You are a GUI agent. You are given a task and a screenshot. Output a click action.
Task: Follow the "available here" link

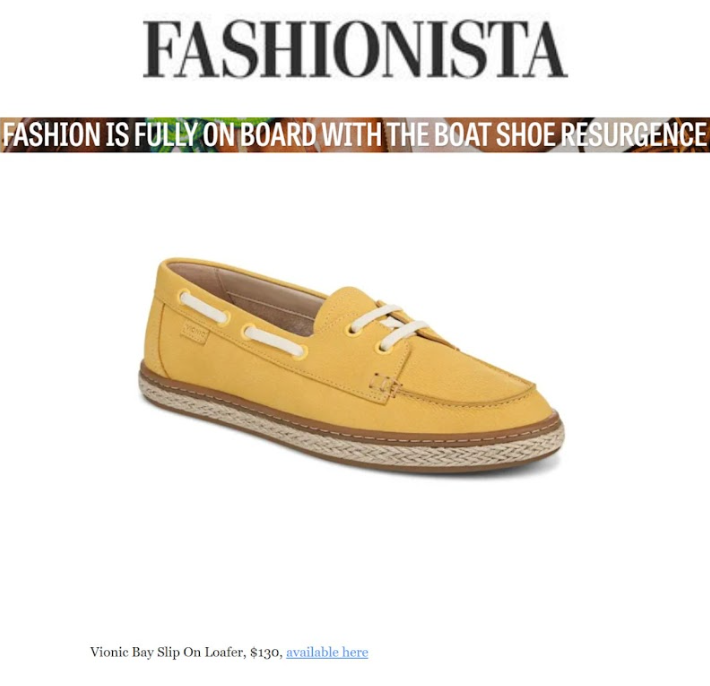tap(327, 652)
